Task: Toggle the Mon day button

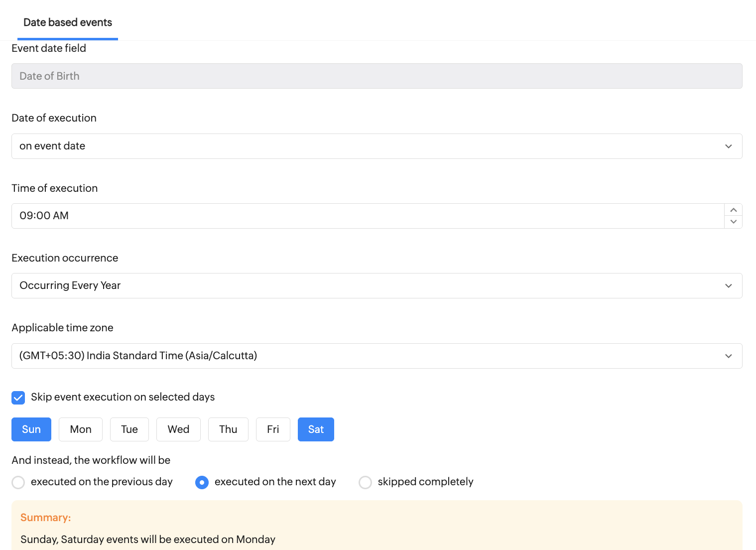Action: point(81,429)
